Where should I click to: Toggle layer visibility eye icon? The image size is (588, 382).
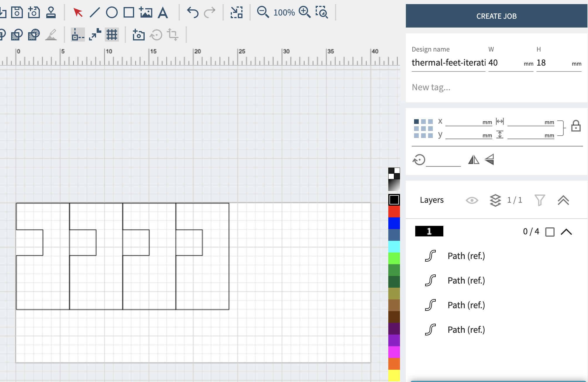click(472, 200)
